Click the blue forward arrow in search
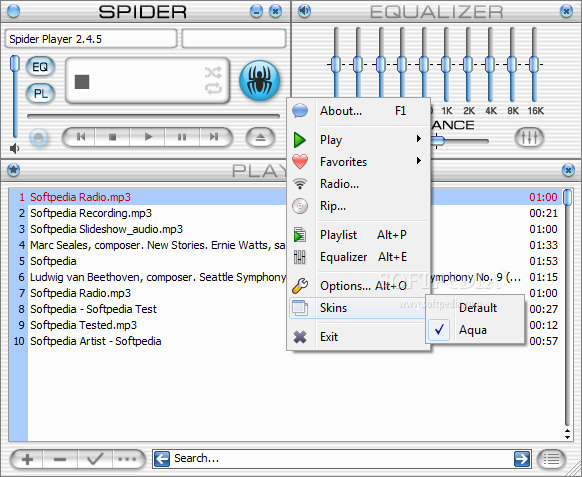 point(521,459)
